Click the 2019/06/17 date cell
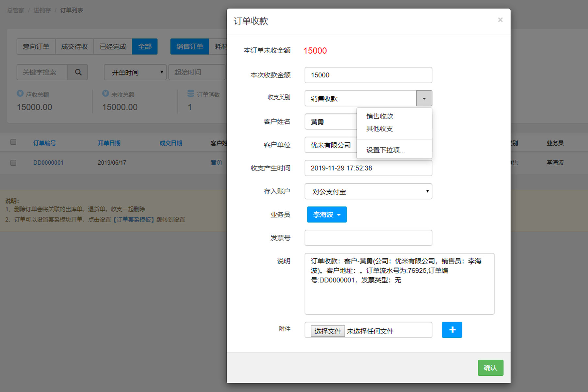Image resolution: width=588 pixels, height=392 pixels. point(112,163)
